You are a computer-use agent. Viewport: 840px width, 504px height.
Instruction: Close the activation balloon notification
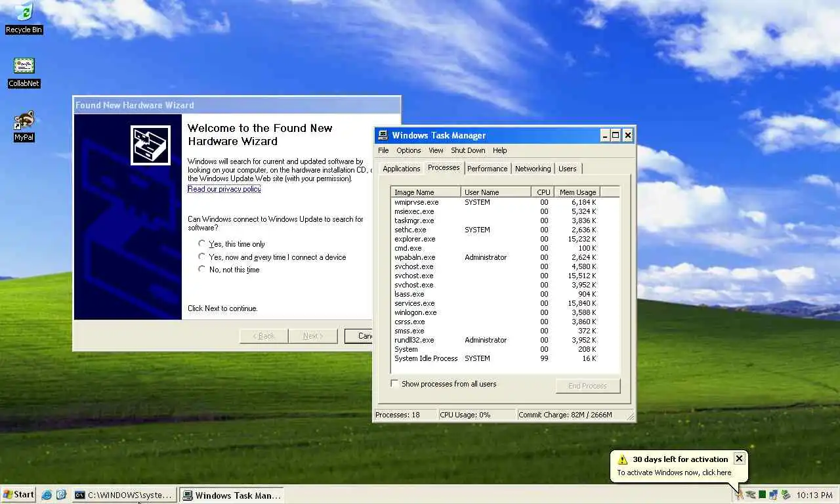pyautogui.click(x=739, y=459)
